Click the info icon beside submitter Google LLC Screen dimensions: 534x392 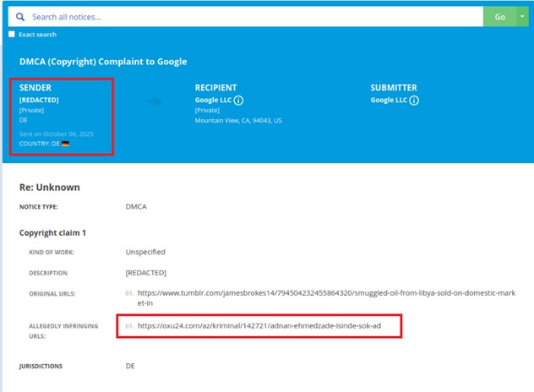click(415, 100)
